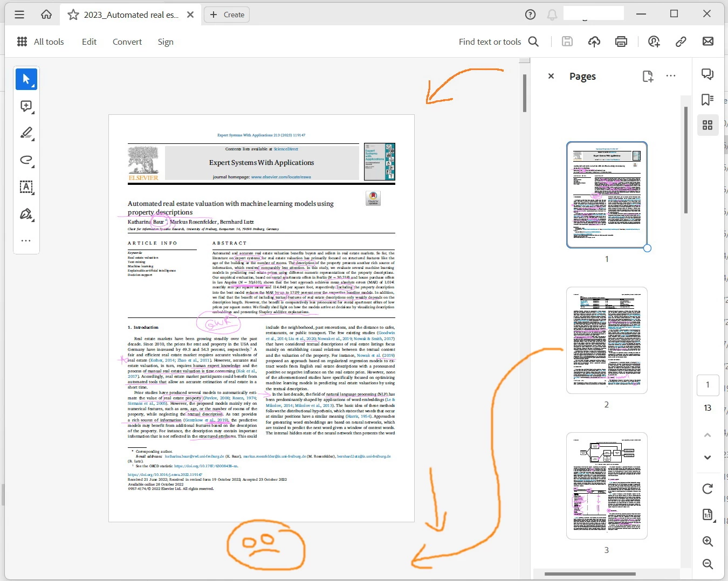Go to the next page

pos(708,457)
